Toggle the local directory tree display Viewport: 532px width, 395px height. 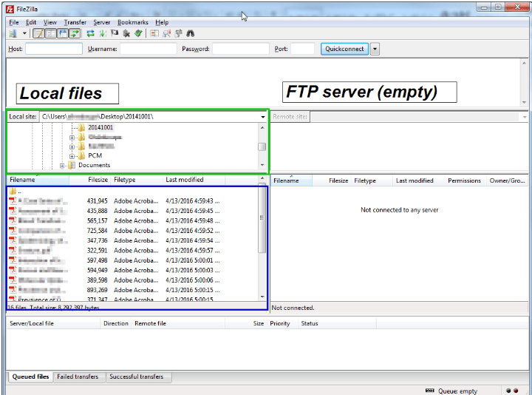(x=51, y=33)
